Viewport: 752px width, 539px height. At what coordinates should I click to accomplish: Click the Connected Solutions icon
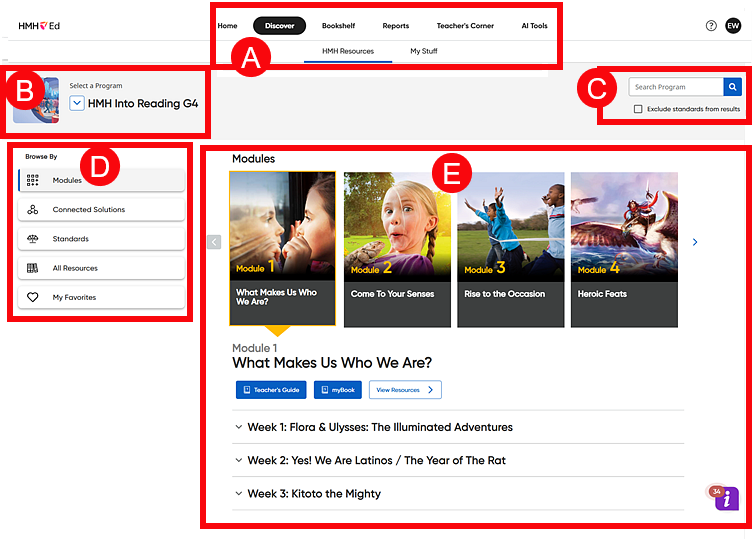[x=33, y=210]
